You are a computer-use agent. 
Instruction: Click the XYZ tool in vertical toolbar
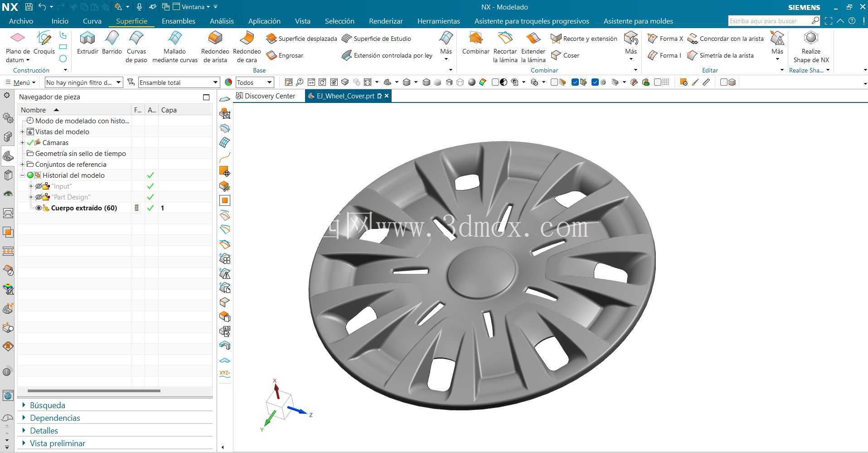pyautogui.click(x=225, y=374)
